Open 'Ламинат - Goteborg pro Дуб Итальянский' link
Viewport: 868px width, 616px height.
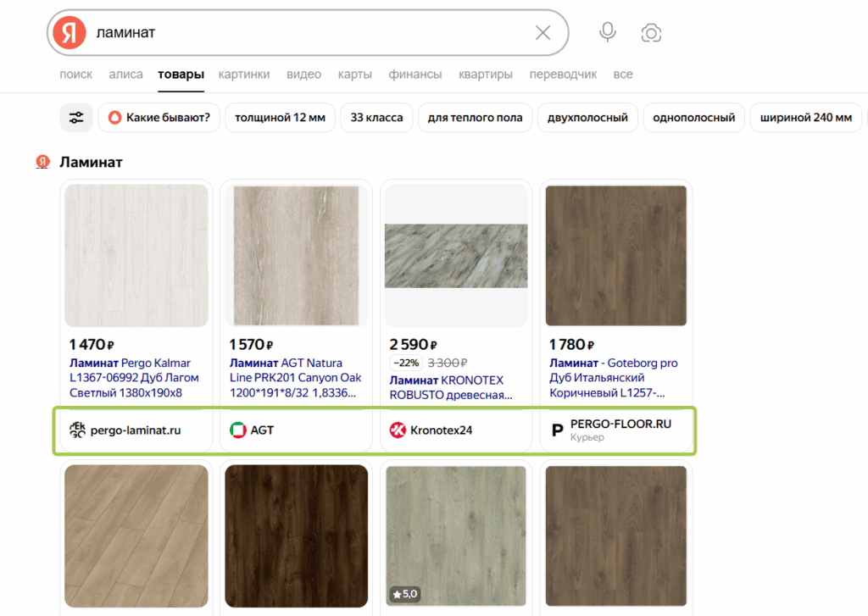click(614, 377)
